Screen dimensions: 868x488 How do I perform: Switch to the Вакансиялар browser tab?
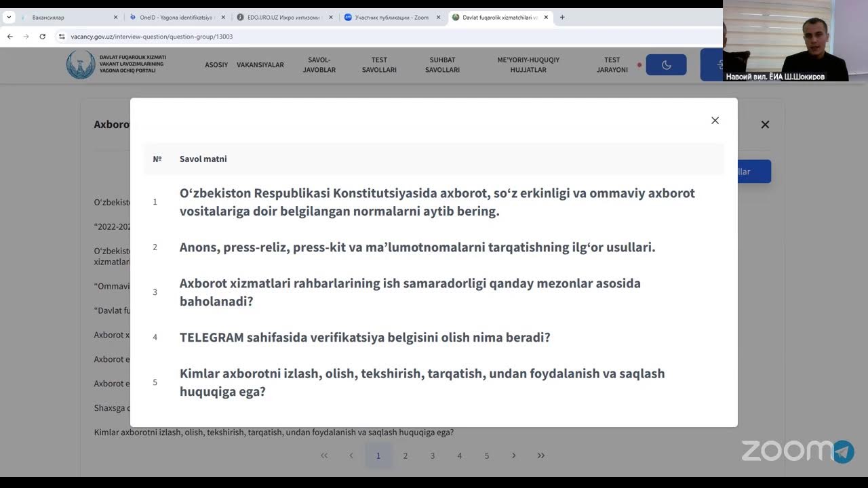[x=68, y=18]
